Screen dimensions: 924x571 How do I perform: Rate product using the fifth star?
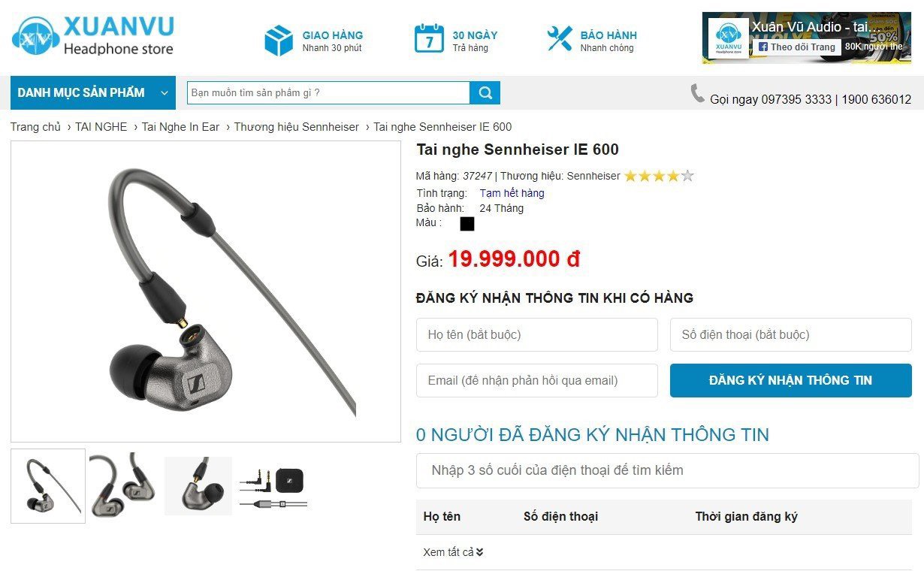tap(687, 177)
